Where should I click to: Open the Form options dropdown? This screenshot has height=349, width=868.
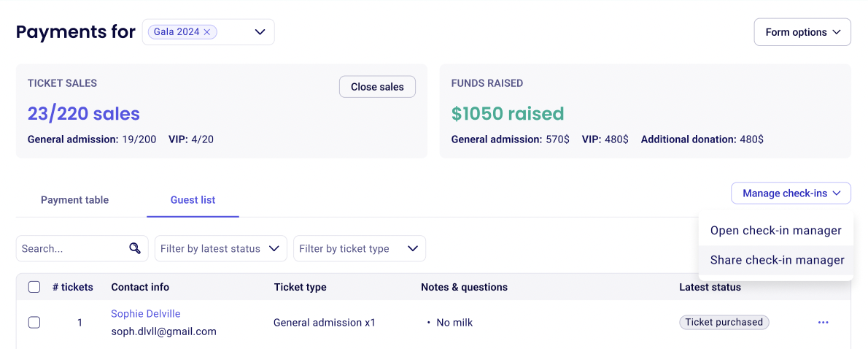click(802, 32)
